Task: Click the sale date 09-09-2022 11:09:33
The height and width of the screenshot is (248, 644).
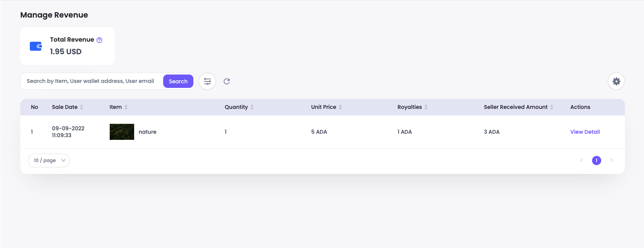Action: click(x=68, y=132)
